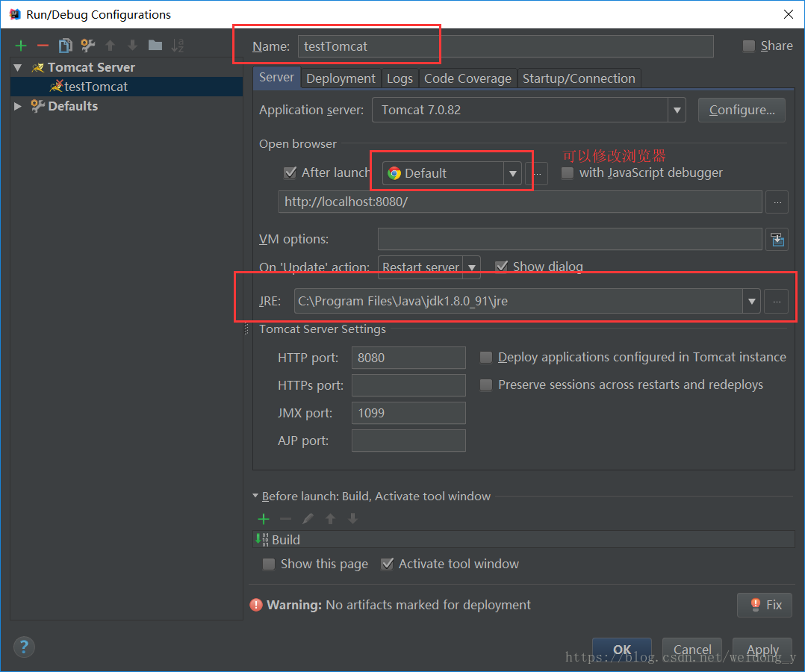Open help question mark icon

24,647
